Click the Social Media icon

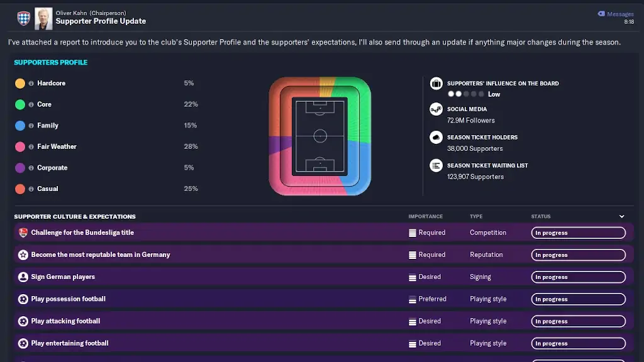pos(436,109)
